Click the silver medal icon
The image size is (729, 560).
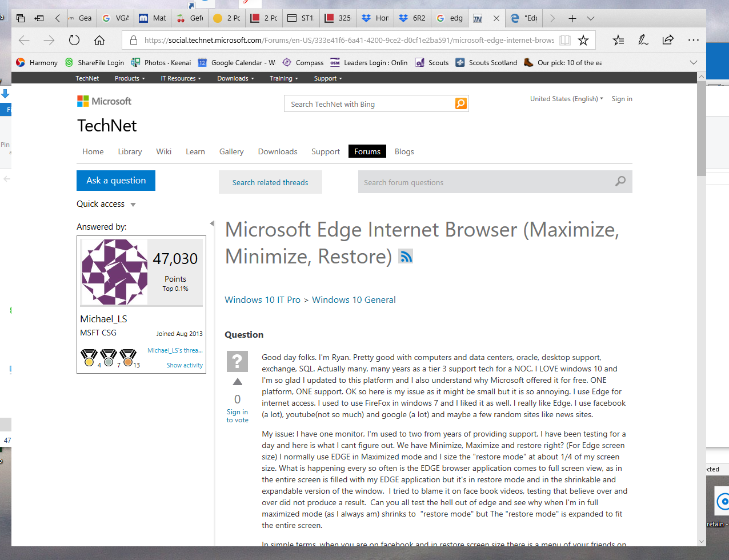click(x=109, y=357)
